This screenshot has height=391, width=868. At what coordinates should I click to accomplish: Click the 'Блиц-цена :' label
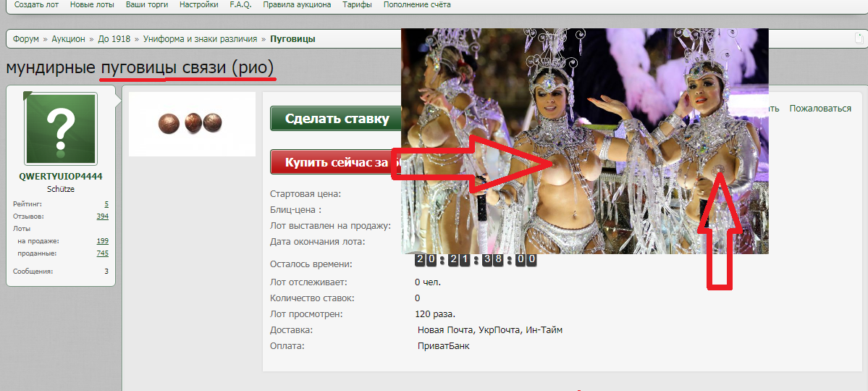point(295,210)
